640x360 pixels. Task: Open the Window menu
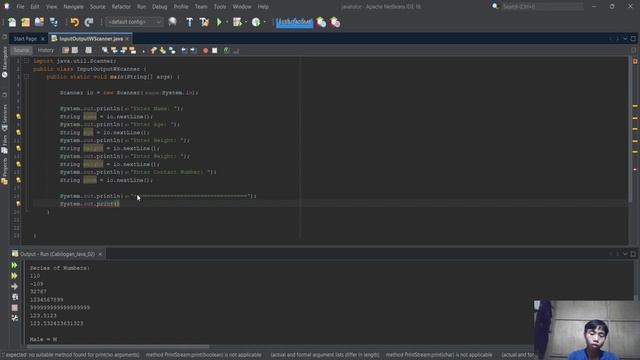click(x=242, y=7)
